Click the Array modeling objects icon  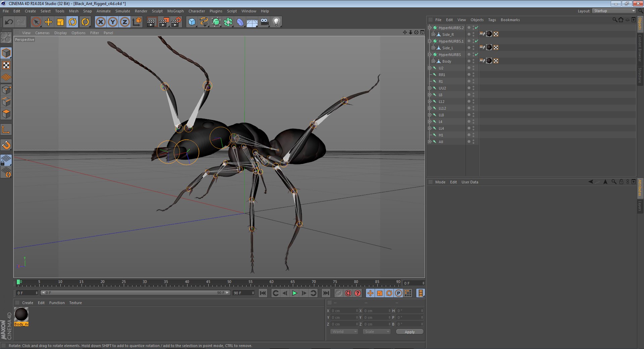pyautogui.click(x=228, y=22)
